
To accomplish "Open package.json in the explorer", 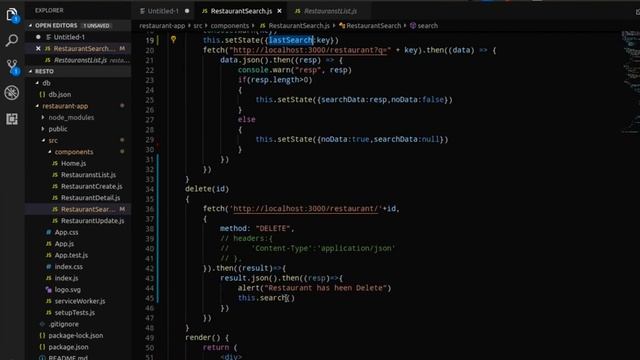I will 68,347.
